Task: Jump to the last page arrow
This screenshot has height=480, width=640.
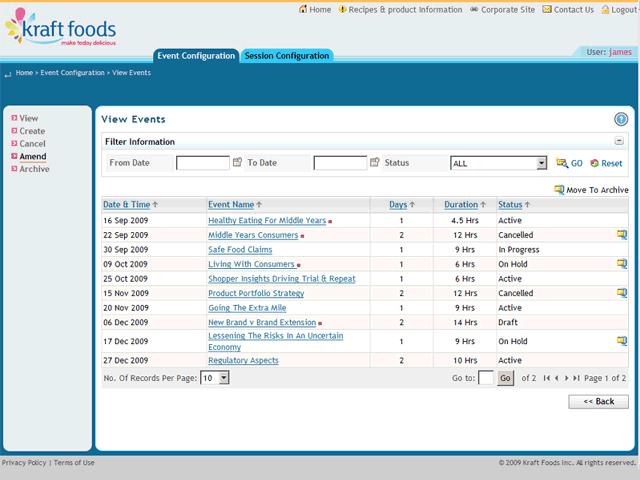Action: (x=576, y=378)
